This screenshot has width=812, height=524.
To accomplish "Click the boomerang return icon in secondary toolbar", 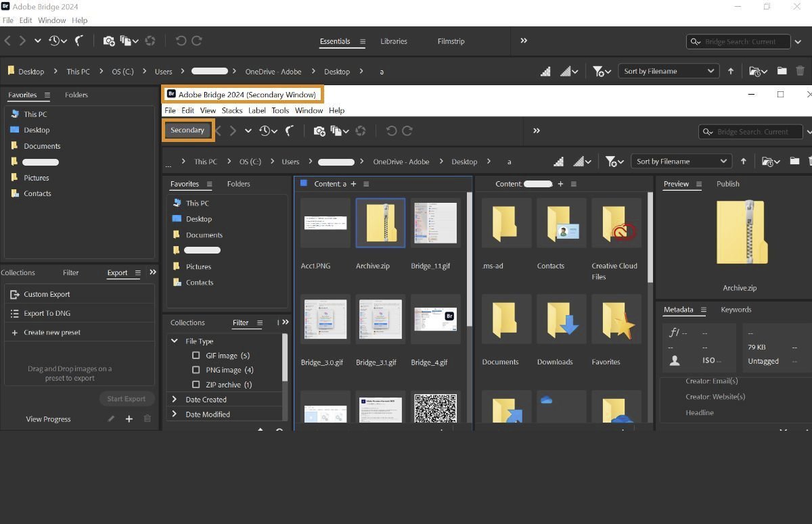I will [x=290, y=131].
